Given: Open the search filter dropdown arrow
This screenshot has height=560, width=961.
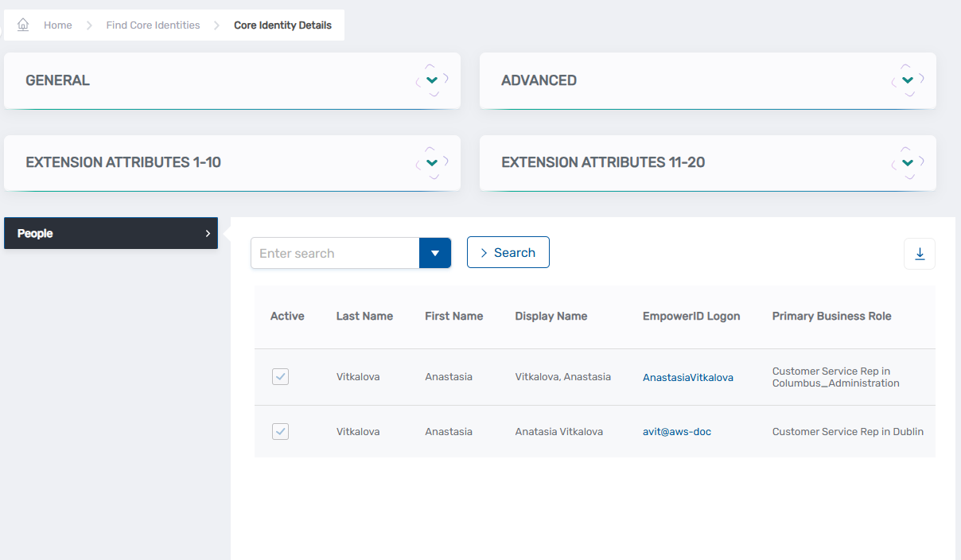Looking at the screenshot, I should pos(435,252).
